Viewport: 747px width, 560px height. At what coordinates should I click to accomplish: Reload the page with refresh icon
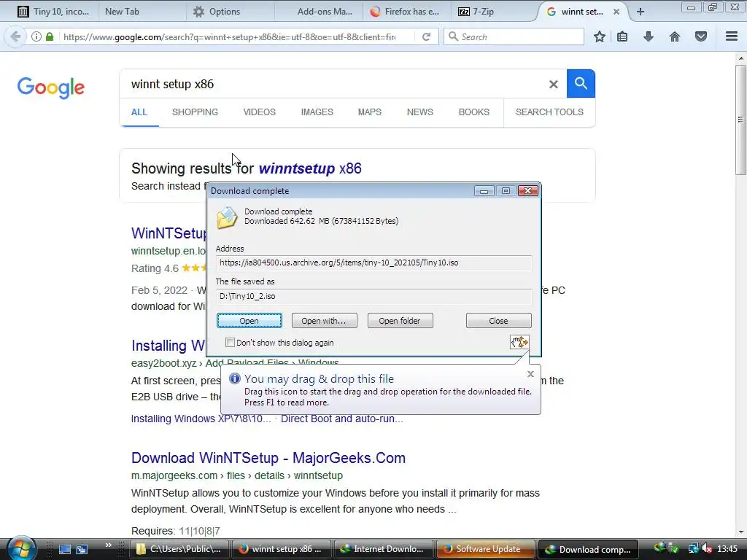426,36
